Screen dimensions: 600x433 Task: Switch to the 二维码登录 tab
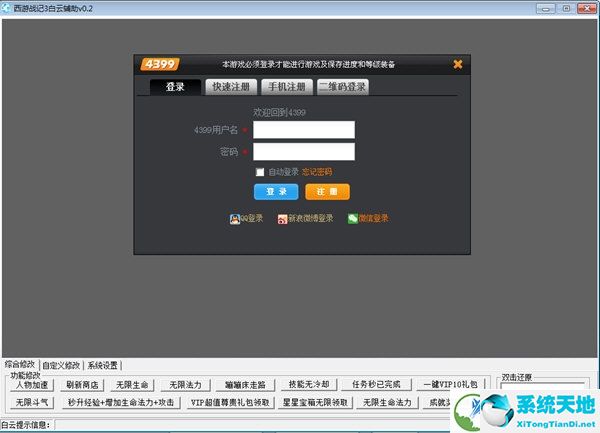[343, 87]
